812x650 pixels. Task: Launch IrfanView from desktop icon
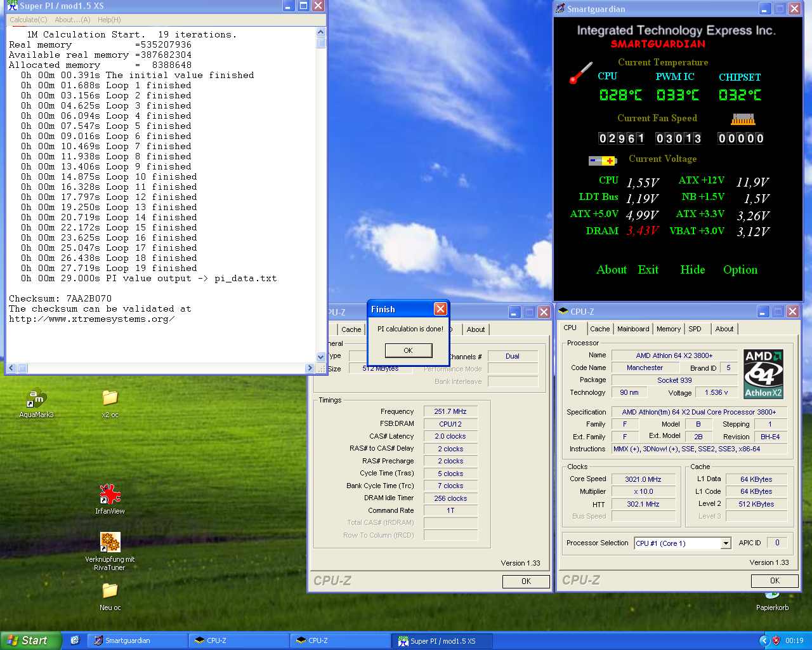coord(110,494)
